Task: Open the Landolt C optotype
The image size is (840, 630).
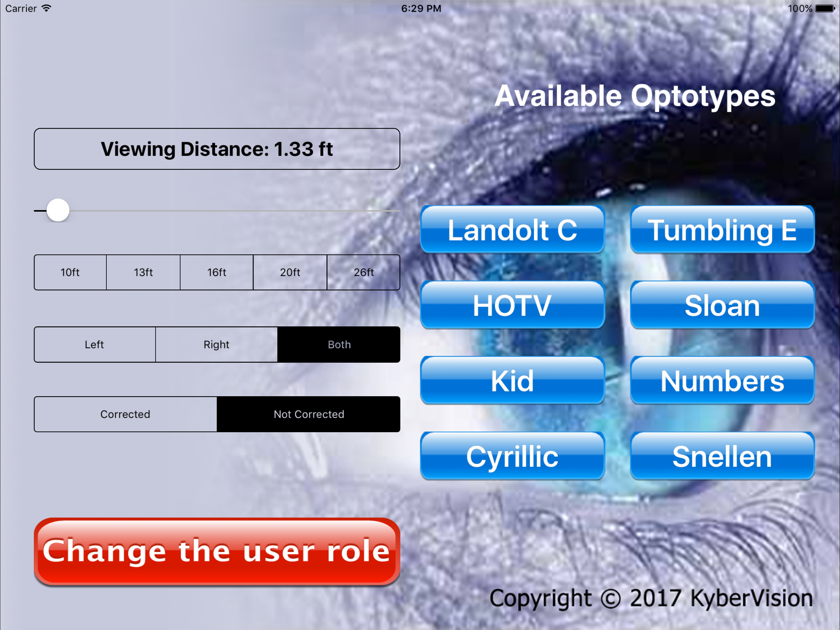Action: (512, 230)
